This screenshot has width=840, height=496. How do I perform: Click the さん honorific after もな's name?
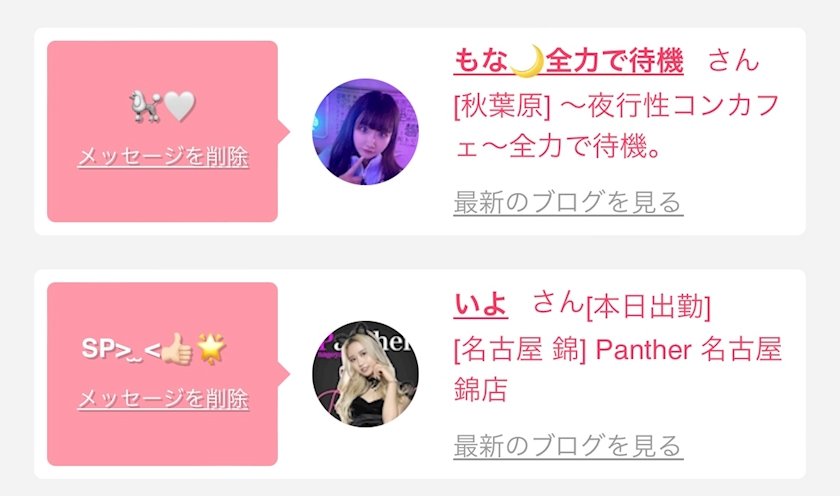coord(733,60)
